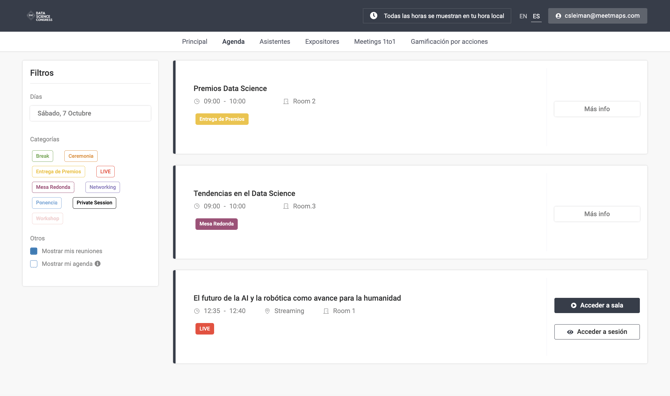Click the purple Mesa Redonda tag in the session card
670x396 pixels.
point(217,224)
